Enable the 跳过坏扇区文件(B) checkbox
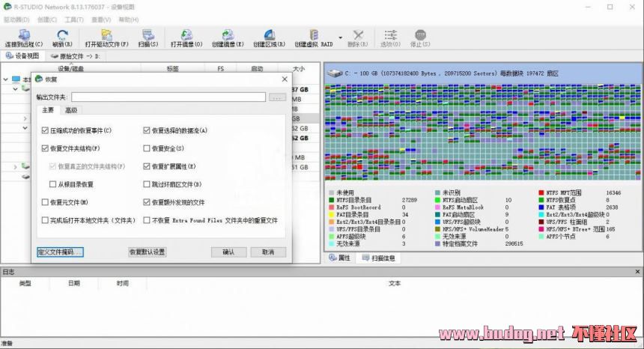Viewport: 644px width, 349px height. (147, 184)
